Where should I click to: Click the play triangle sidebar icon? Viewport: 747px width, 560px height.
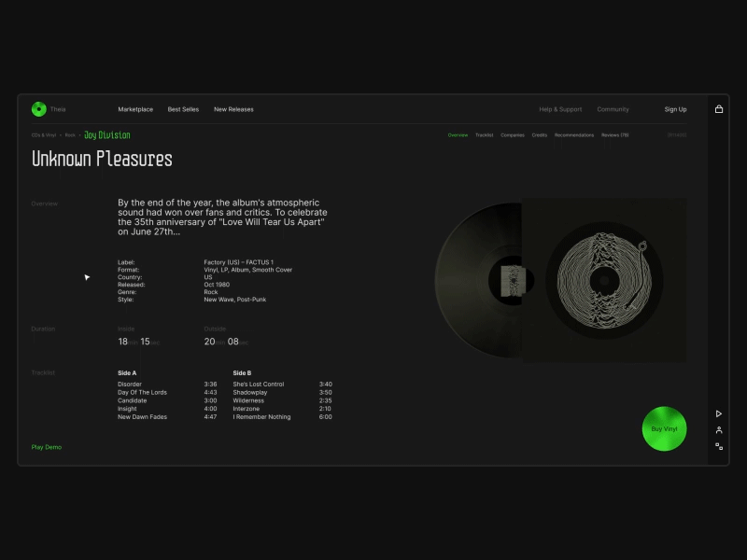click(x=719, y=413)
